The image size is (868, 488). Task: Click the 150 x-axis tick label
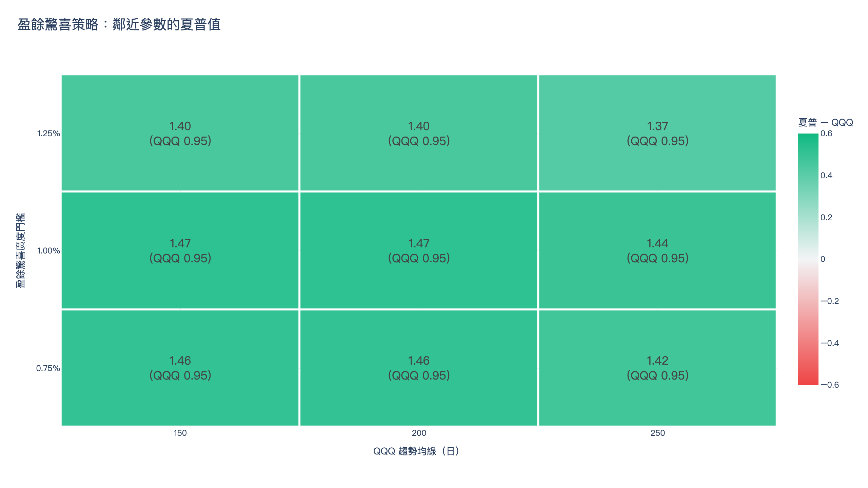180,433
